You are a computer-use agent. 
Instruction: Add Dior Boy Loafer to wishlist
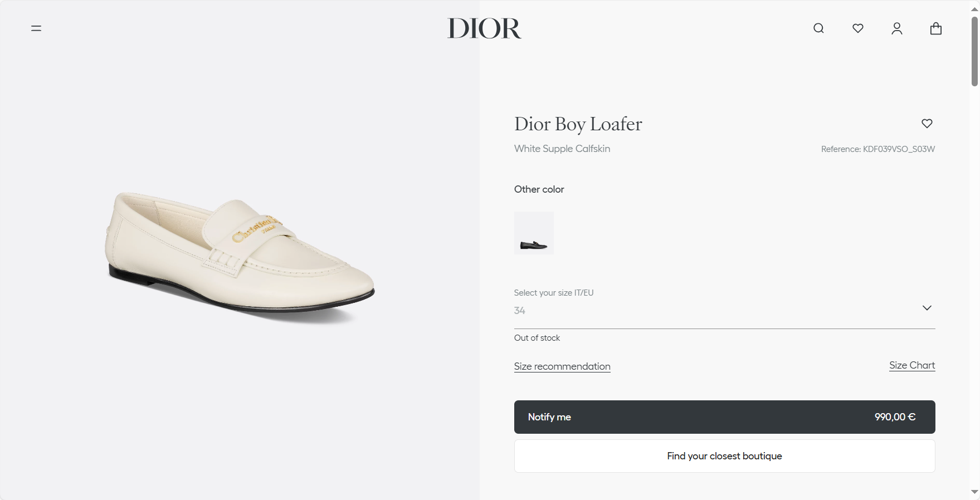tap(927, 124)
